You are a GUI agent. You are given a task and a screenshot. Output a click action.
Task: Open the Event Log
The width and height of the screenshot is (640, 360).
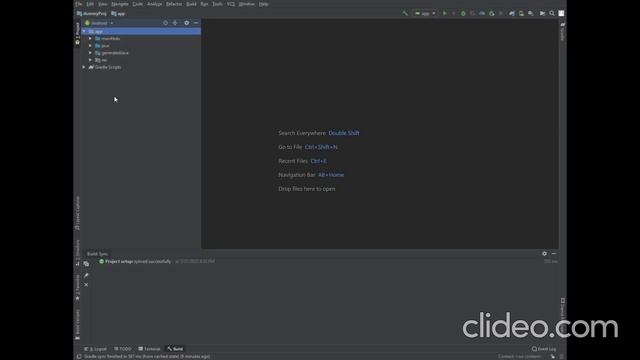click(544, 349)
